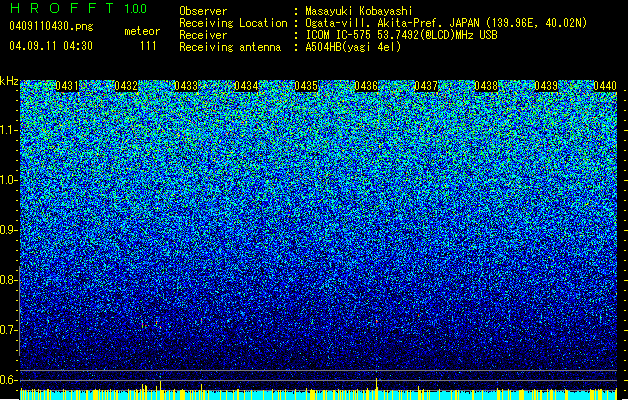Click the HROFFT 1.0.0 title text
Image resolution: width=629 pixels, height=400 pixels.
click(x=78, y=8)
